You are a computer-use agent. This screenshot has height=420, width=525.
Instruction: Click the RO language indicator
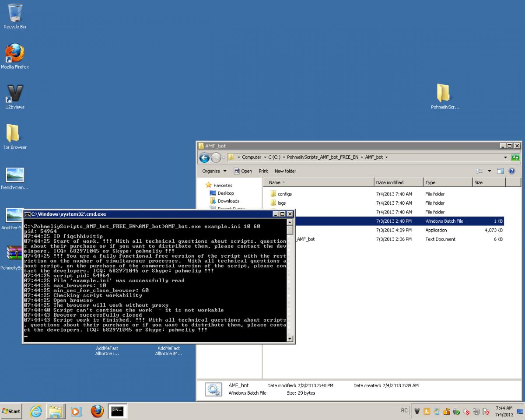click(x=404, y=411)
